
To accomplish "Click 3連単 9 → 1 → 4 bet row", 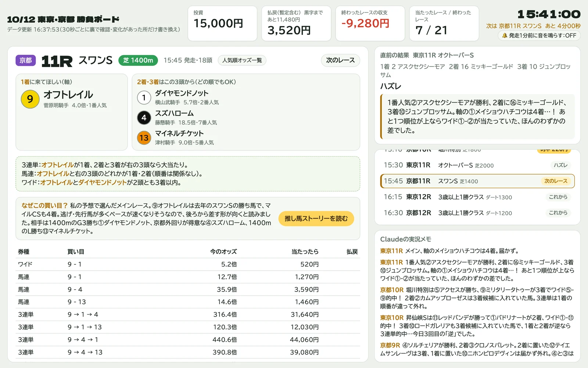I will (187, 314).
